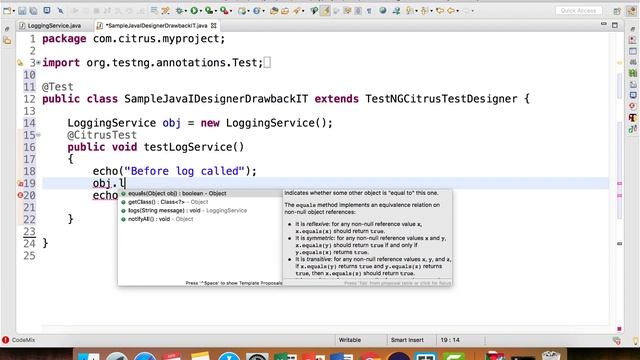Select the equals(Object obj) proposal
This screenshot has height=360, width=640.
pyautogui.click(x=200, y=193)
